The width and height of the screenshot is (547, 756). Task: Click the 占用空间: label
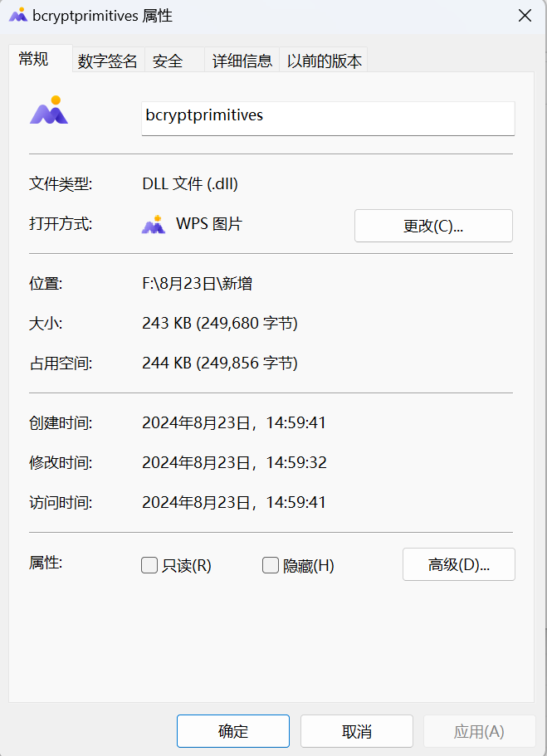(x=61, y=363)
